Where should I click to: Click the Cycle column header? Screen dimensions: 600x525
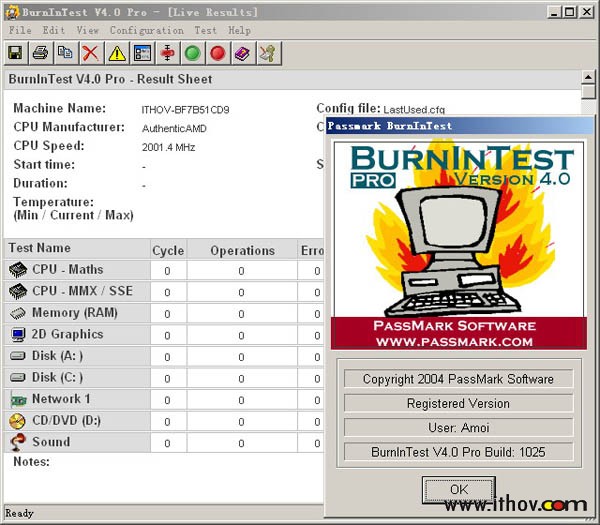coord(168,251)
